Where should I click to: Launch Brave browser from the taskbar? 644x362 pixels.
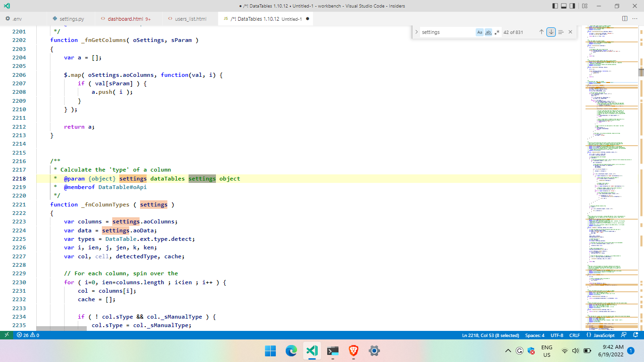[x=353, y=351]
